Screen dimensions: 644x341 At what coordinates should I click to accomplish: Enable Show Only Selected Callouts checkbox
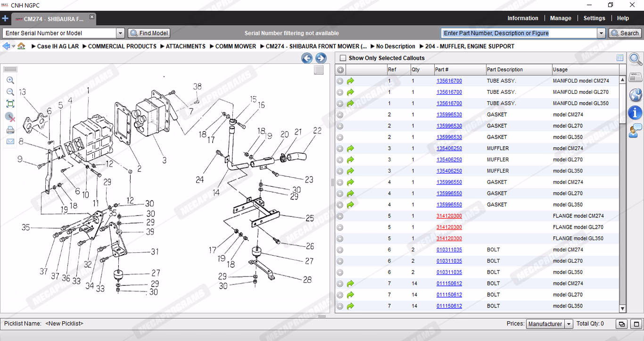pos(343,58)
